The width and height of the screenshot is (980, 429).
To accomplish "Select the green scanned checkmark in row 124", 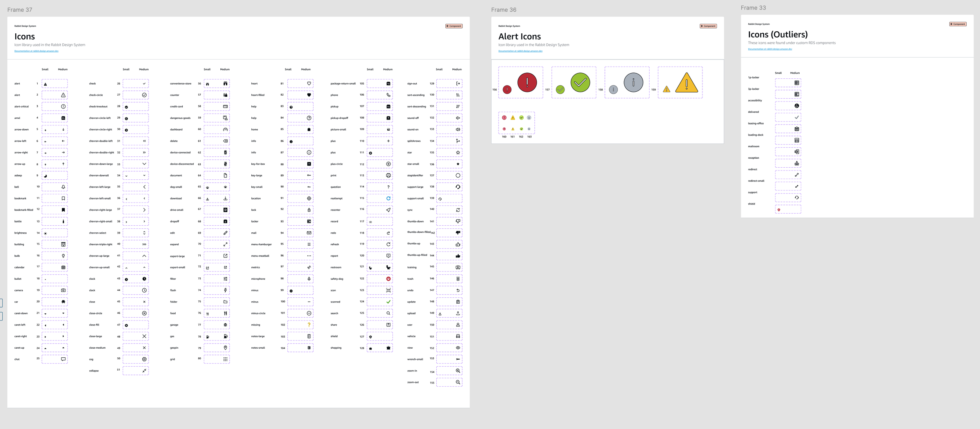I will click(388, 302).
